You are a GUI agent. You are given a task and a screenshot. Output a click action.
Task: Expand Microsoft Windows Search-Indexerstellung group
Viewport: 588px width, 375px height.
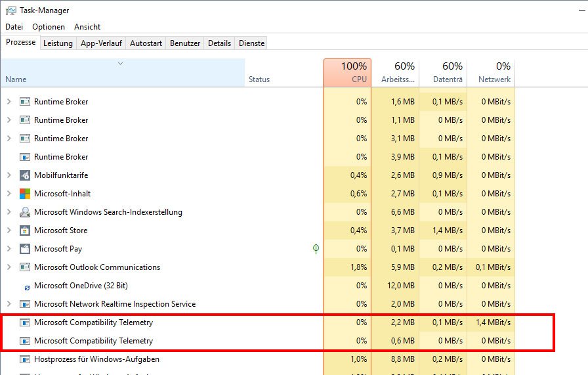click(9, 211)
